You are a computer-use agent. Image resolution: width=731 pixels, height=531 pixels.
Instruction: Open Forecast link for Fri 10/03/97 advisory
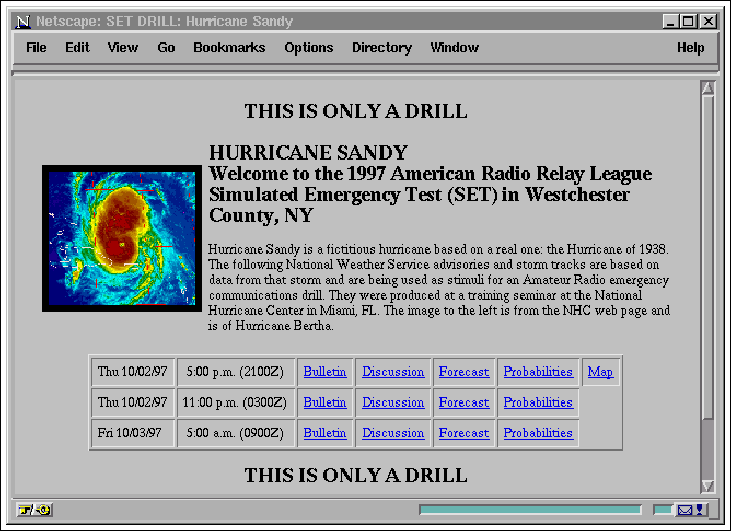[x=464, y=433]
